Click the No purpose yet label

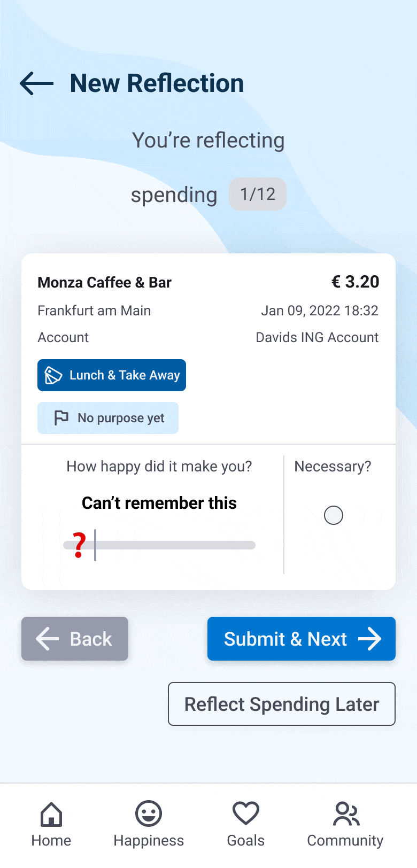121,418
